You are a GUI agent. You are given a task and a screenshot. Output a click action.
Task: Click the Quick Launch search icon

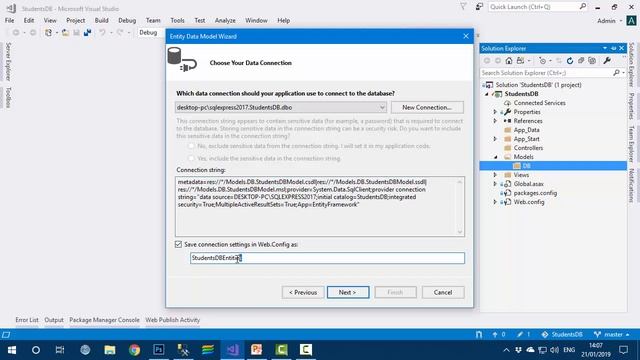[x=582, y=7]
